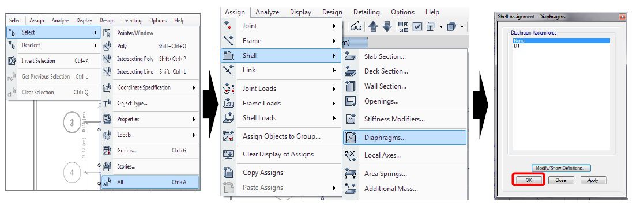The height and width of the screenshot is (210, 644).
Task: Expand the Link submenu arrow in Assign menu
Action: tap(334, 71)
